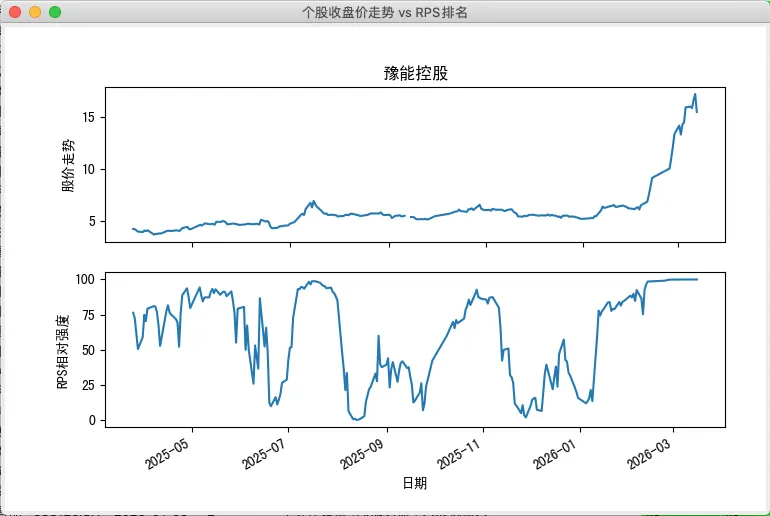This screenshot has width=770, height=516.
Task: Click the price axis value '15'
Action: pyautogui.click(x=88, y=117)
